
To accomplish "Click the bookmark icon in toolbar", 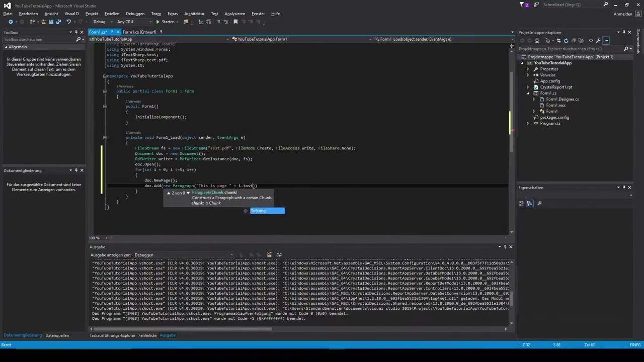I will pyautogui.click(x=235, y=22).
